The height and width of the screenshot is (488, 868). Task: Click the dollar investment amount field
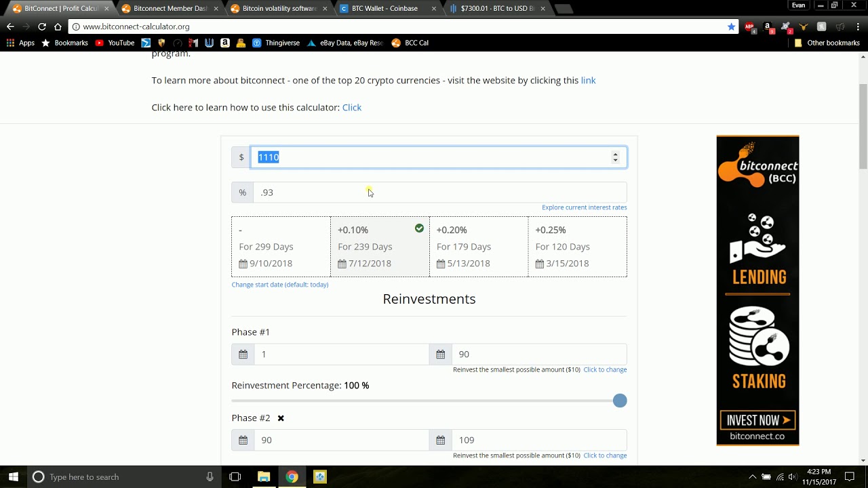439,157
